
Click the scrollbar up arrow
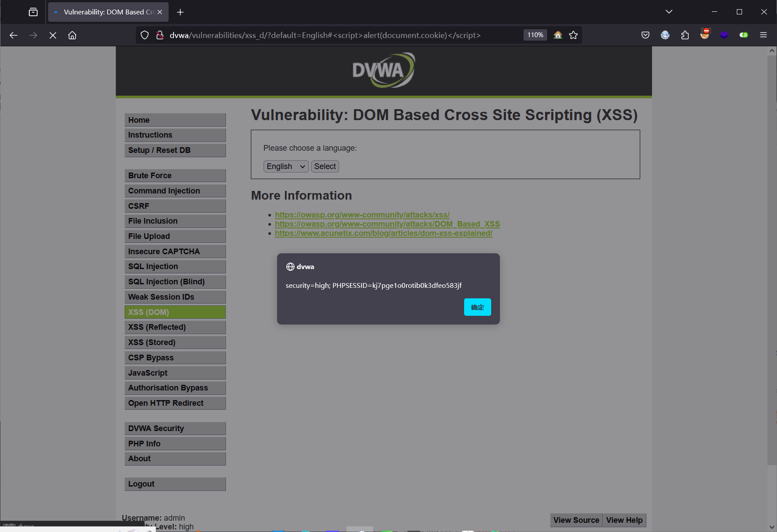(x=772, y=51)
